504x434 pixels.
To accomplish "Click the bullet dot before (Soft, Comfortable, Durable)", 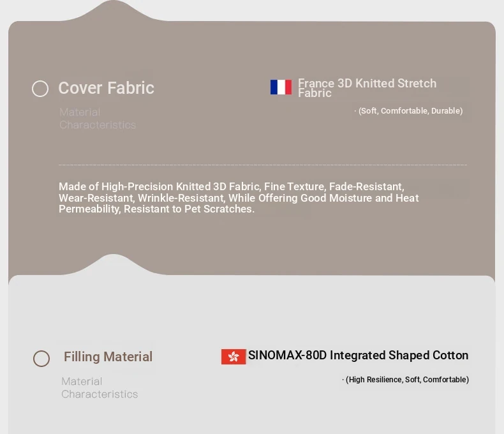I will coord(355,111).
